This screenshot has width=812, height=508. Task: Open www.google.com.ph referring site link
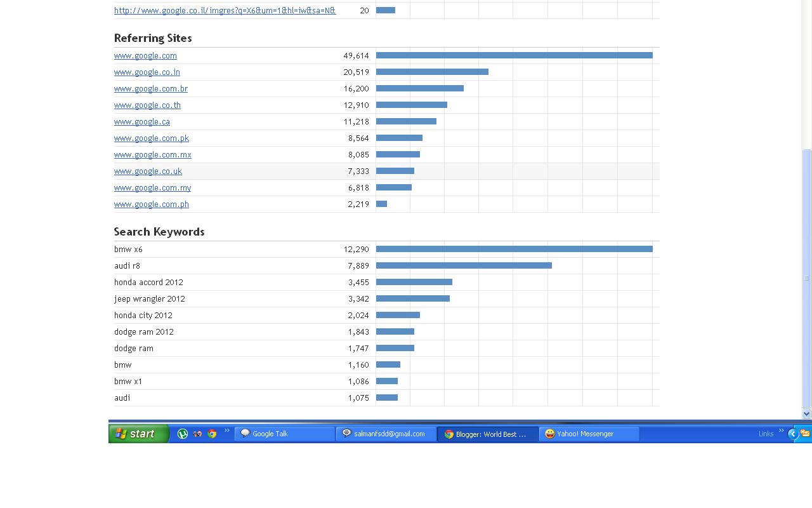(152, 204)
